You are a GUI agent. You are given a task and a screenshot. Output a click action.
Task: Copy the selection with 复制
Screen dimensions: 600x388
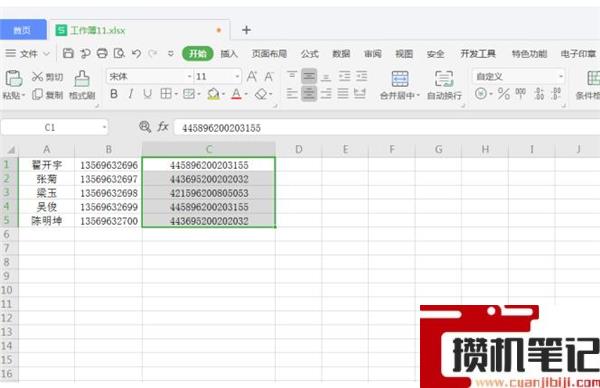pos(47,94)
